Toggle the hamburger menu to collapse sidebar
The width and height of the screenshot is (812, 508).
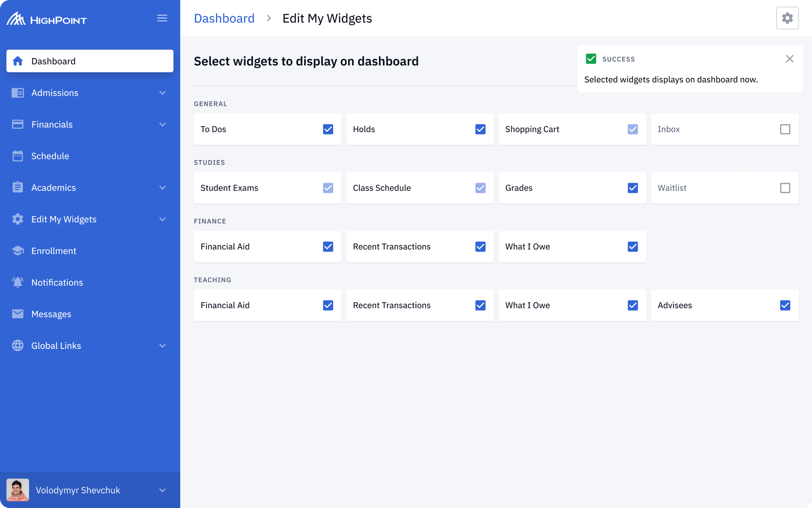coord(163,18)
